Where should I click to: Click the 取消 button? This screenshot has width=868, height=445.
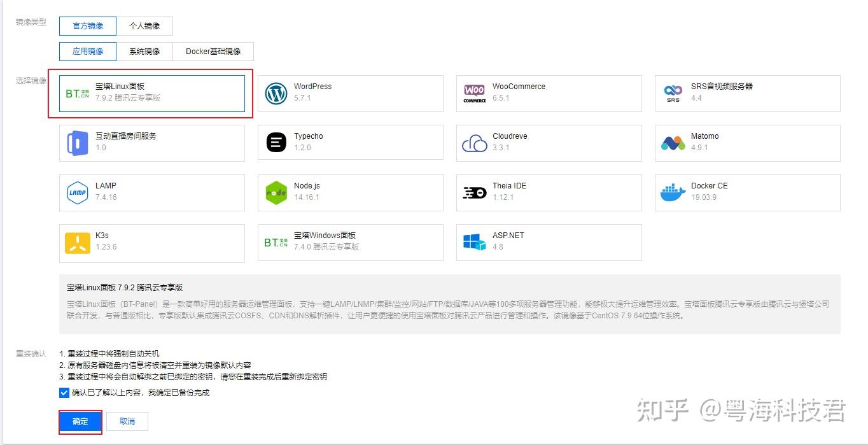[127, 421]
